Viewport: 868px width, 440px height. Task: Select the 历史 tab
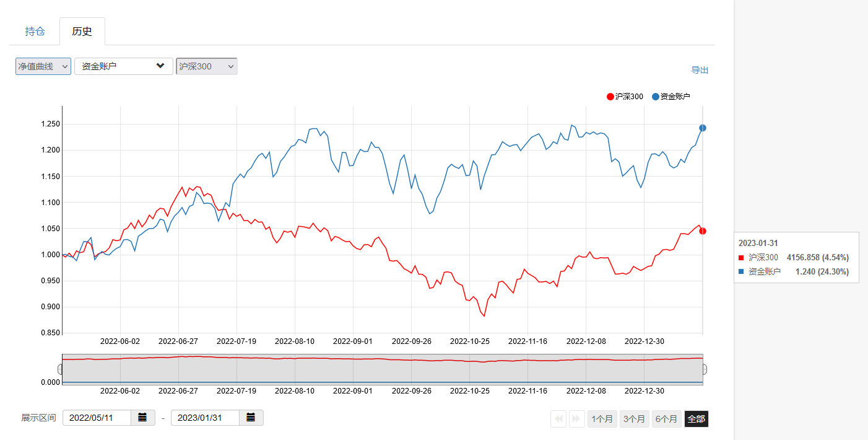(82, 32)
